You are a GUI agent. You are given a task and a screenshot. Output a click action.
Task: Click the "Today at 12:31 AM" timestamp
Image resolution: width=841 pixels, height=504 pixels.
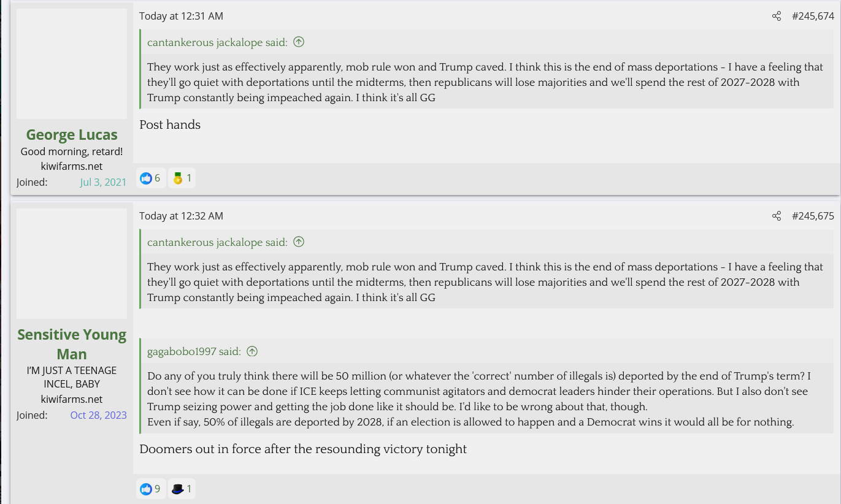coord(181,17)
